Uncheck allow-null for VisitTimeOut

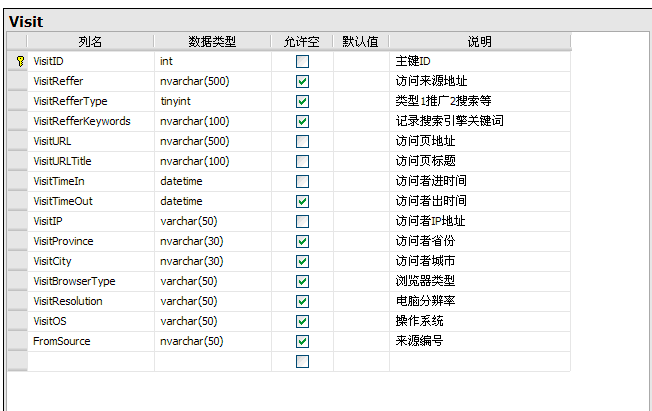(x=302, y=201)
